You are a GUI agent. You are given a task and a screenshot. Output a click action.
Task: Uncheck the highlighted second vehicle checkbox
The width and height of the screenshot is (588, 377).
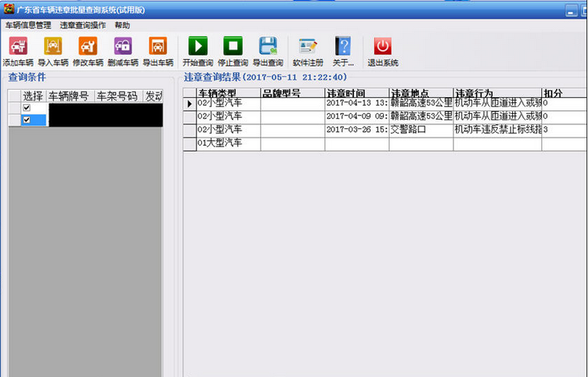pyautogui.click(x=26, y=120)
